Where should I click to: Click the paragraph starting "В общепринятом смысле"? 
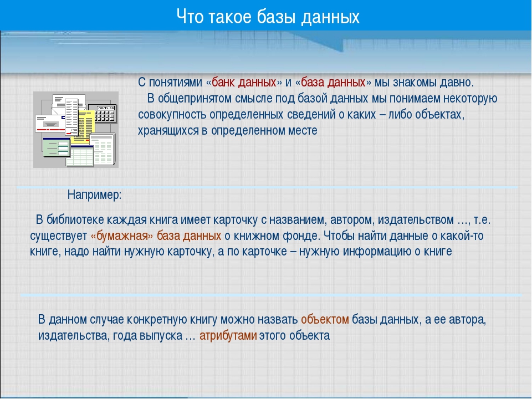(317, 115)
